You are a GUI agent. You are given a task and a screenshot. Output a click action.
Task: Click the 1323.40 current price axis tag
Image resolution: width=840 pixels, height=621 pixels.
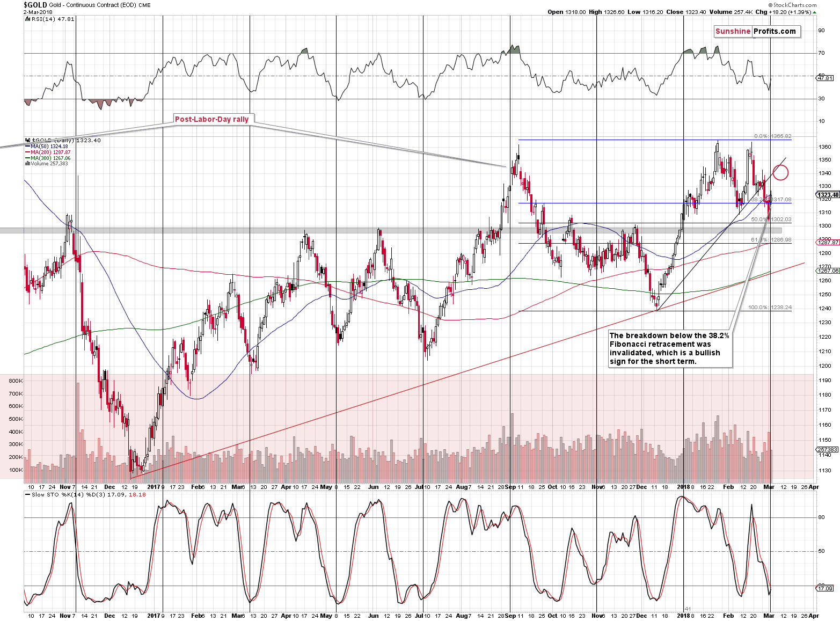(x=828, y=195)
